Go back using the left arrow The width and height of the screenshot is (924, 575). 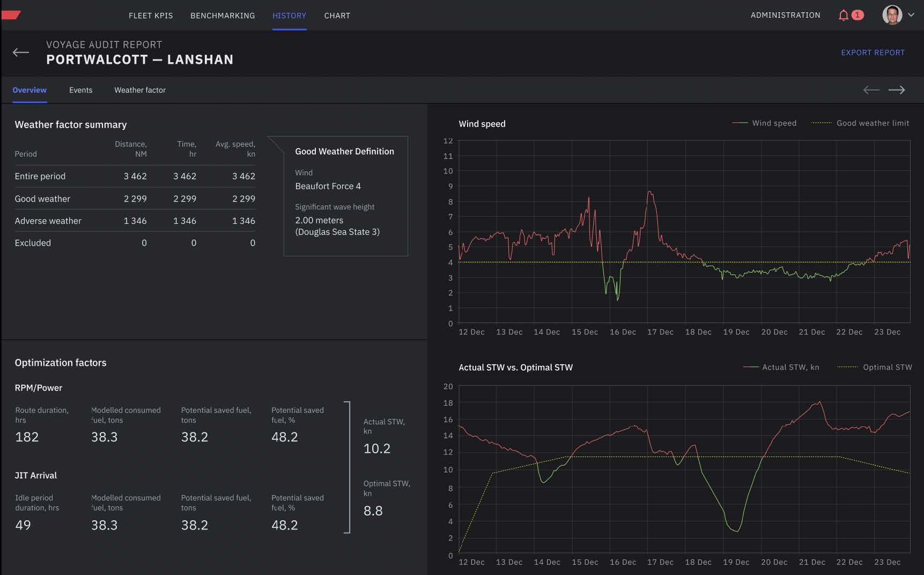[21, 52]
